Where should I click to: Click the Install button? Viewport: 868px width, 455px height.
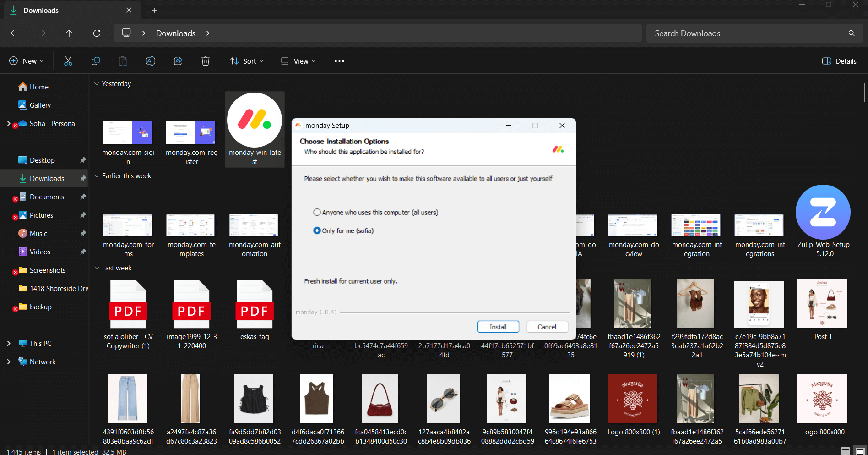498,327
